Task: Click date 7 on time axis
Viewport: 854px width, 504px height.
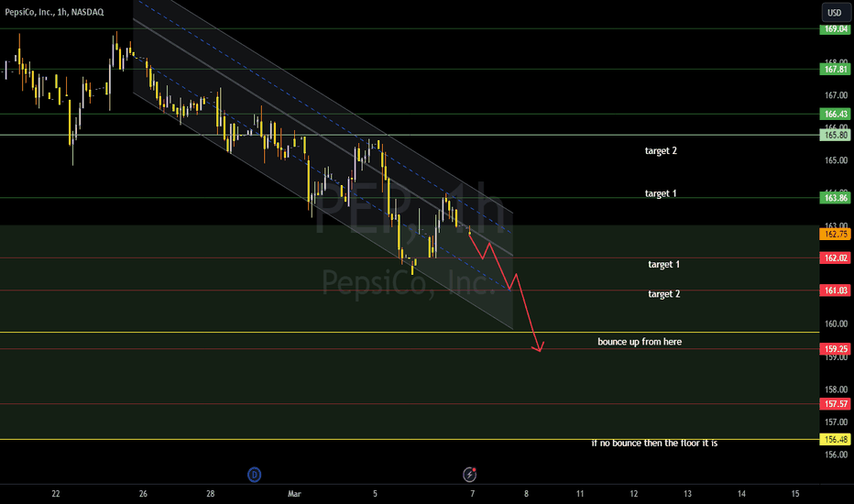Action: pyautogui.click(x=472, y=494)
